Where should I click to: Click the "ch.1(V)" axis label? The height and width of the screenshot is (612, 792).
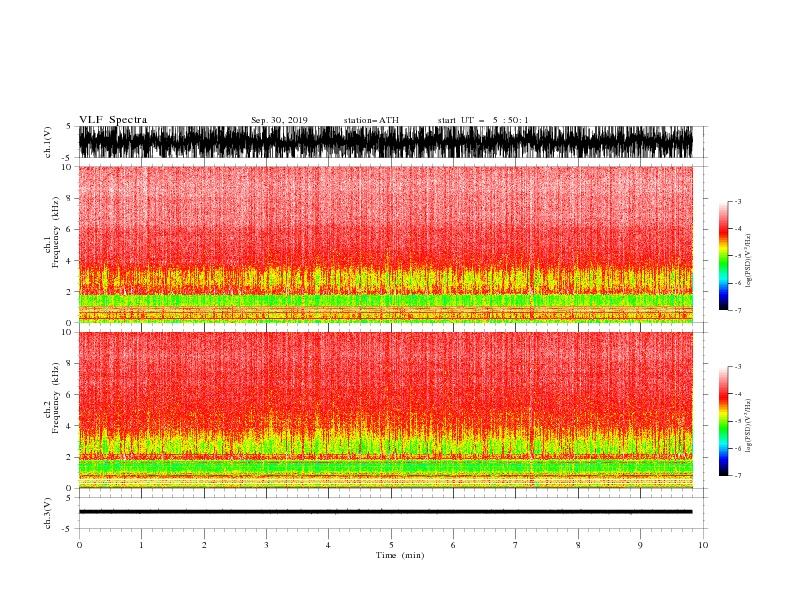(x=48, y=142)
